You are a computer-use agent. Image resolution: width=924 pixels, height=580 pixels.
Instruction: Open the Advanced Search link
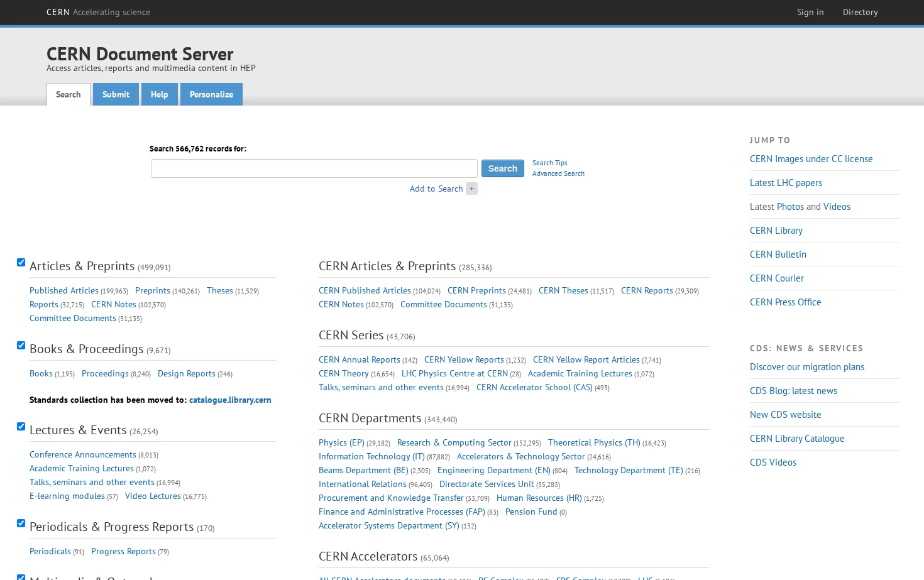558,173
